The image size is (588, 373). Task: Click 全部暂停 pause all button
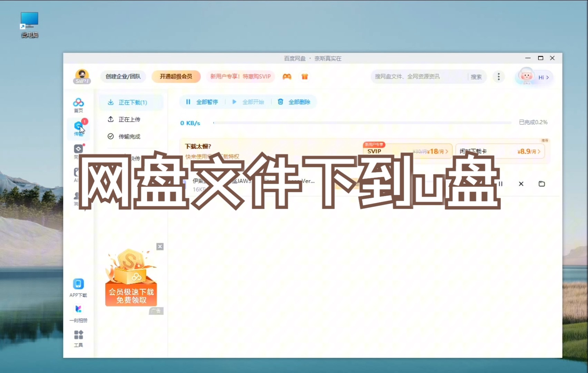tap(202, 102)
